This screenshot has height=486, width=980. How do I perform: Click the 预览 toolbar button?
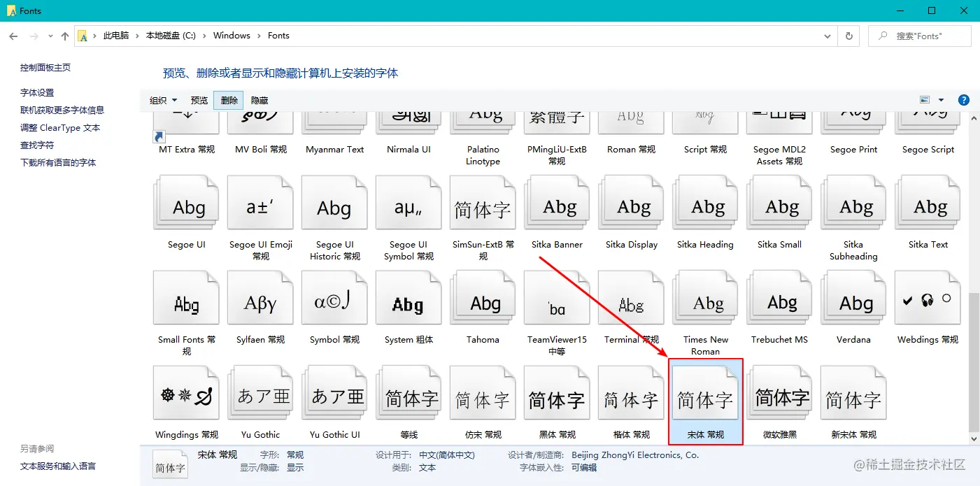point(199,101)
